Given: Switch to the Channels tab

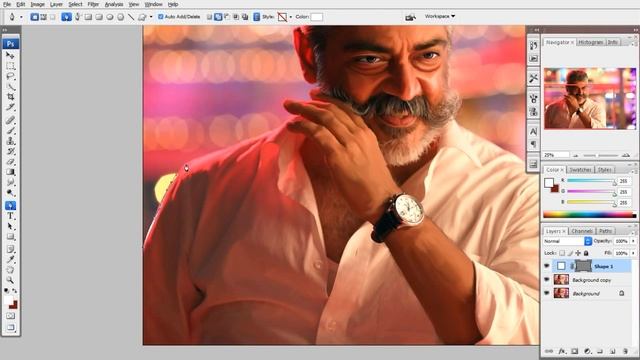Looking at the screenshot, I should [582, 231].
